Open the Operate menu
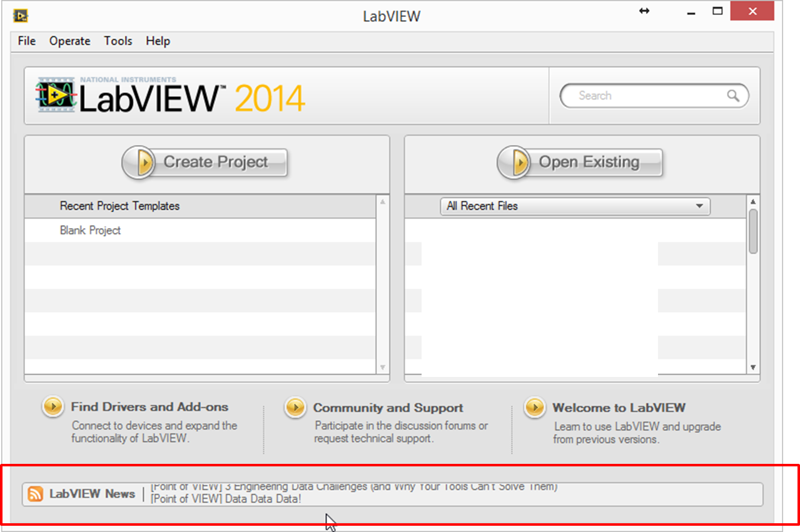The image size is (800, 532). click(70, 41)
